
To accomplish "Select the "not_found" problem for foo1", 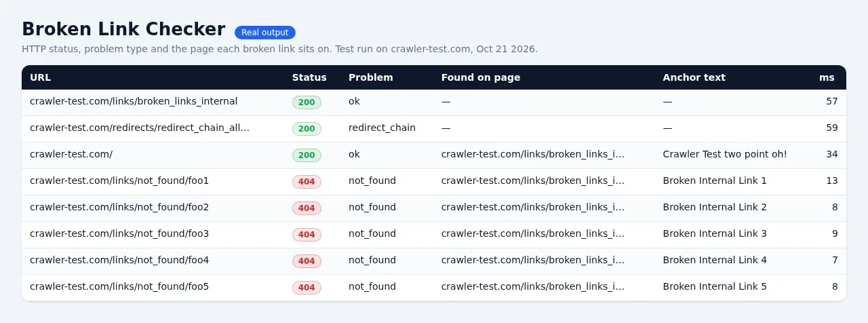I will 372,180.
